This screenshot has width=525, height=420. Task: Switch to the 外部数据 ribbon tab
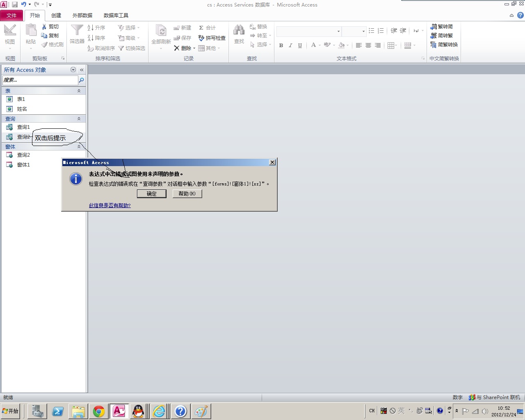82,15
